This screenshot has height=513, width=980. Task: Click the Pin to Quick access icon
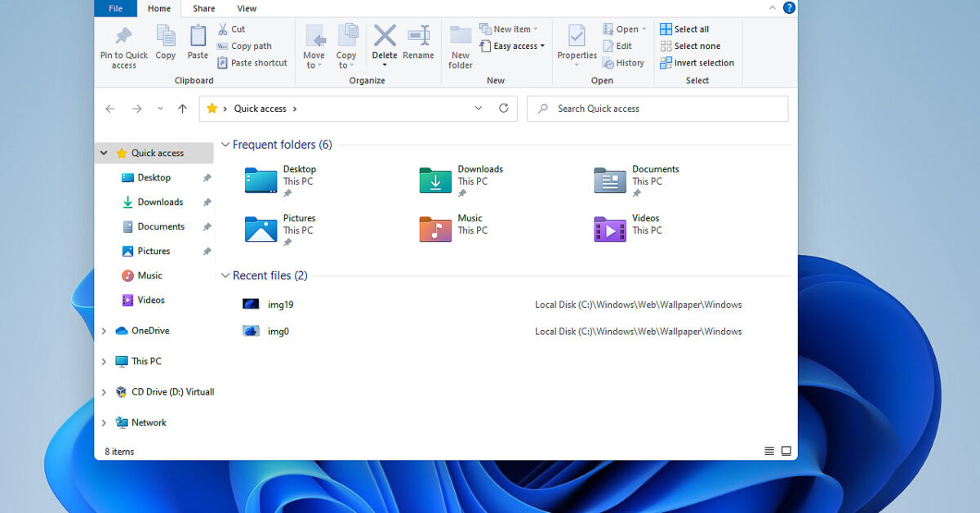click(123, 38)
